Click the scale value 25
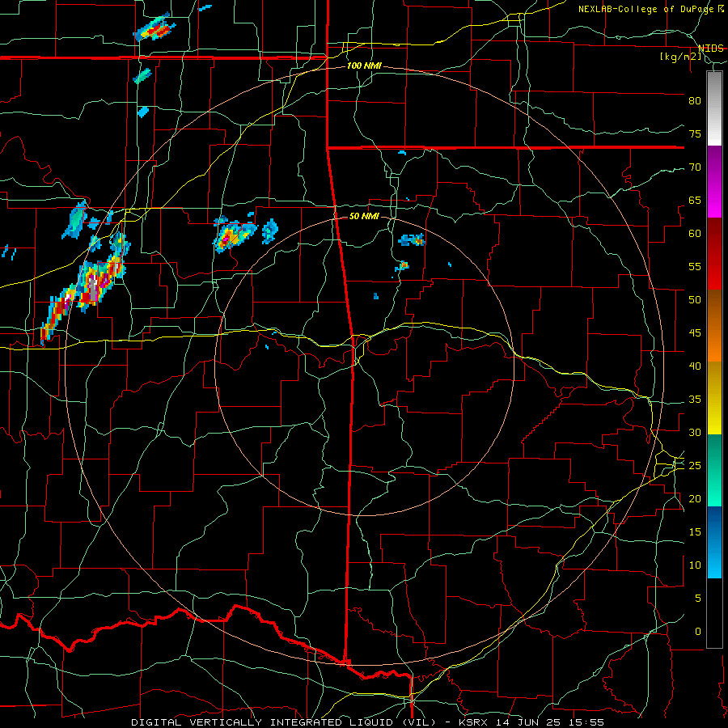 (695, 466)
